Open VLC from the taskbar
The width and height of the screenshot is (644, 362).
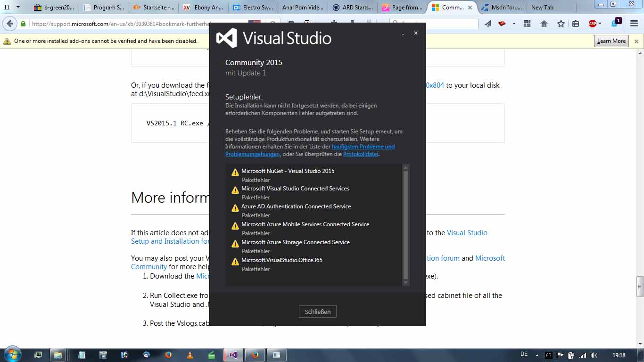(190, 355)
